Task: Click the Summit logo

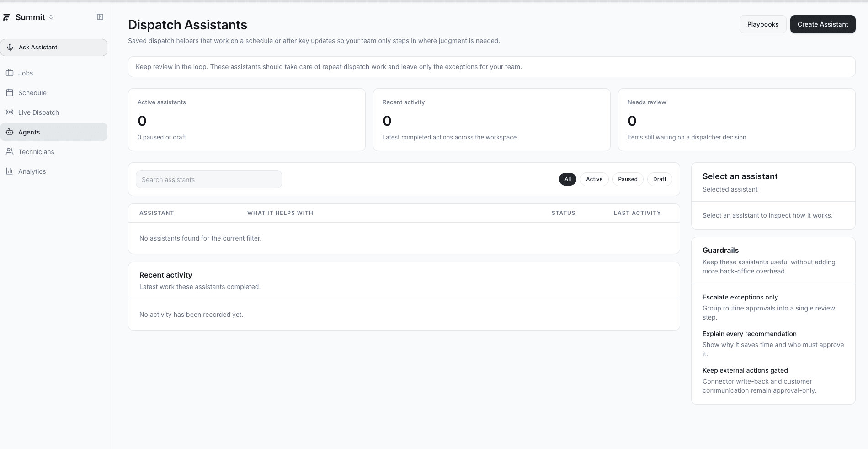Action: pyautogui.click(x=6, y=17)
